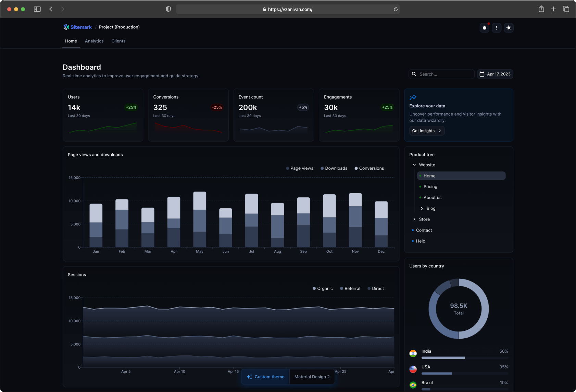Toggle the browser sidebar icon
The image size is (576, 392).
pos(37,9)
